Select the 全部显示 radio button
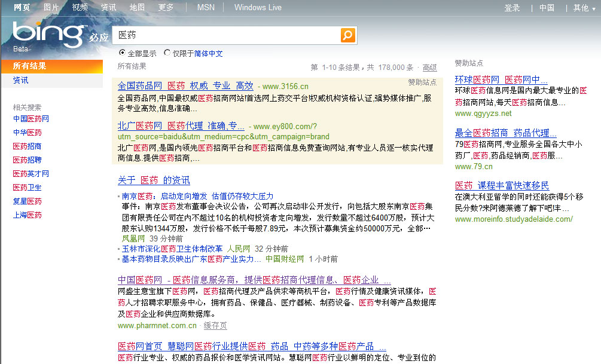 122,53
